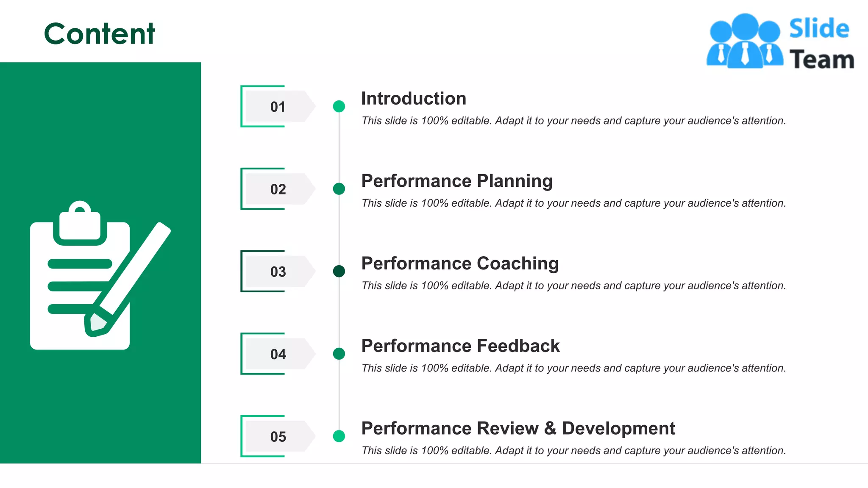Select the Performance Review & Development heading
The image size is (868, 488).
pos(518,428)
